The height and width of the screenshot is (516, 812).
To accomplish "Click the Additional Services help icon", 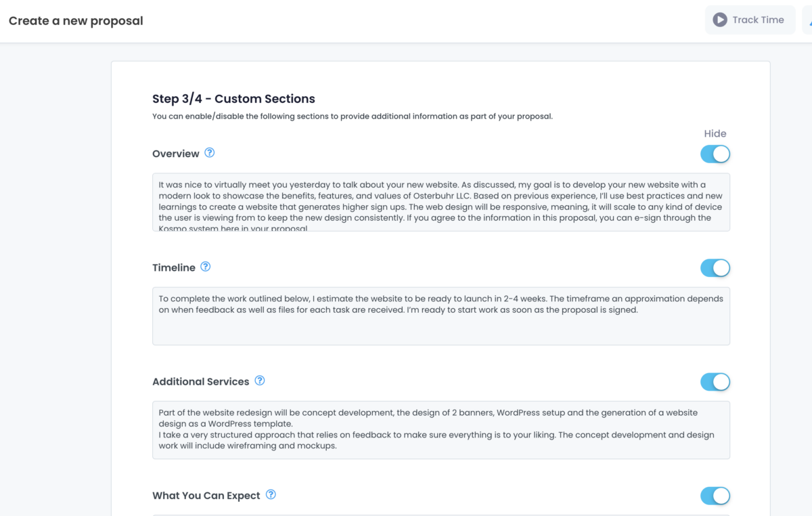I will 260,381.
